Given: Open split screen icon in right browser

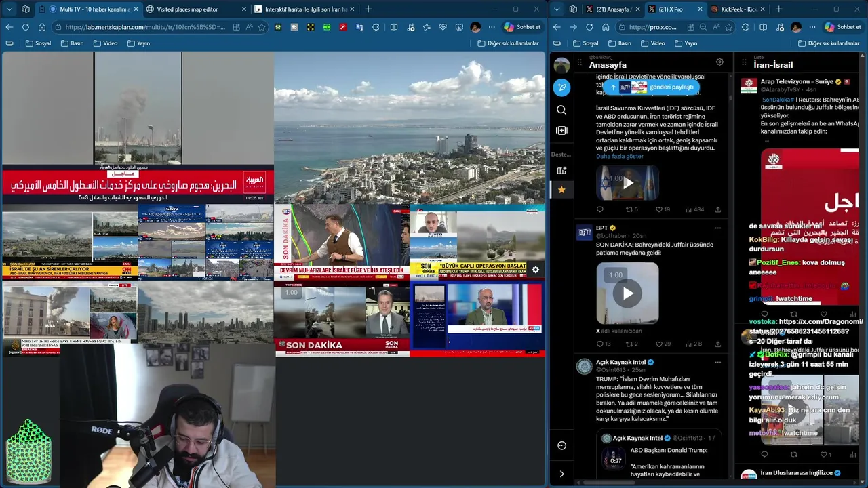Looking at the screenshot, I should (763, 27).
